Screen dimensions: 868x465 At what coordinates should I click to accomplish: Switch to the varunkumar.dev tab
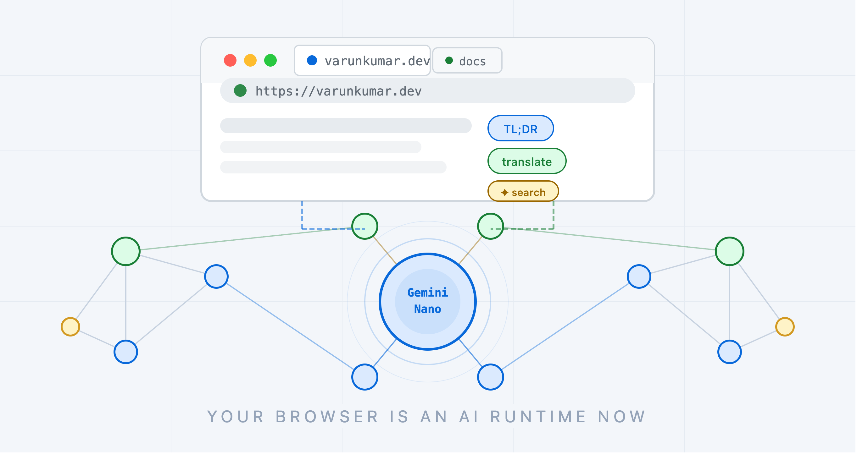[362, 60]
